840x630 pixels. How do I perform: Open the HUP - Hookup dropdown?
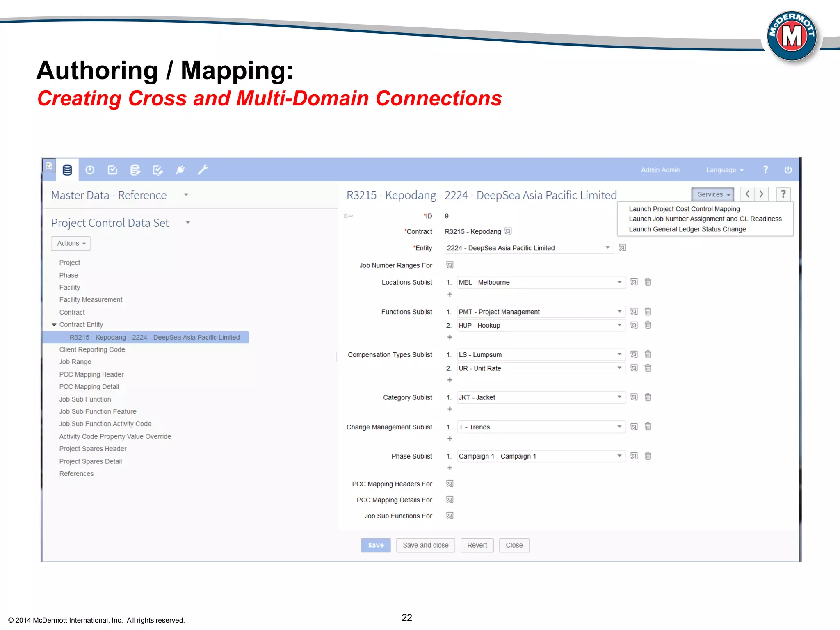point(541,325)
